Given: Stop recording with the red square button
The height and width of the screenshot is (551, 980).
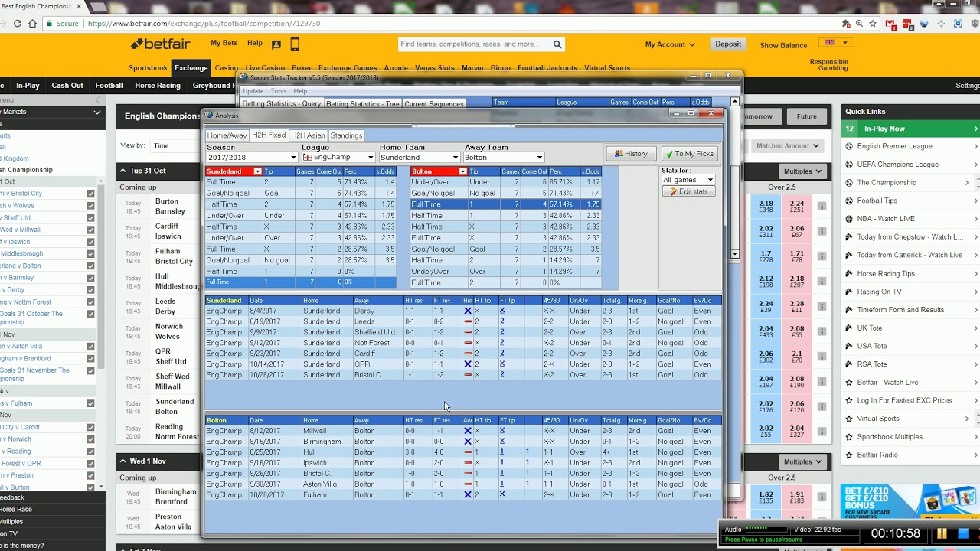Looking at the screenshot, I should (x=962, y=533).
